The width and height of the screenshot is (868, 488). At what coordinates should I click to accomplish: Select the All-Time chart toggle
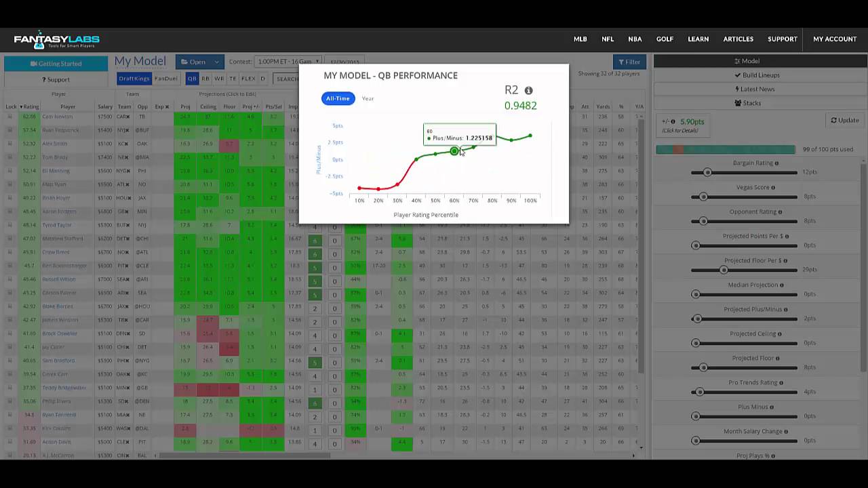click(338, 98)
